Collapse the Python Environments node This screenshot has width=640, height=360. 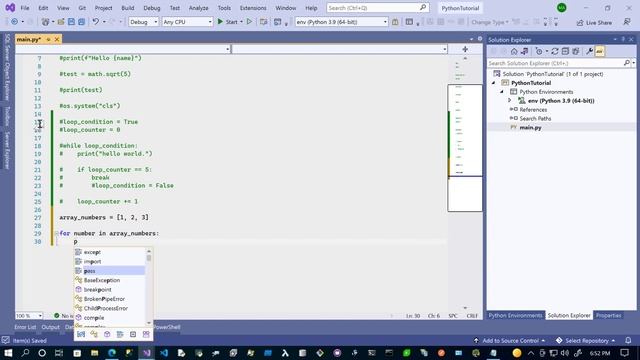pos(502,92)
